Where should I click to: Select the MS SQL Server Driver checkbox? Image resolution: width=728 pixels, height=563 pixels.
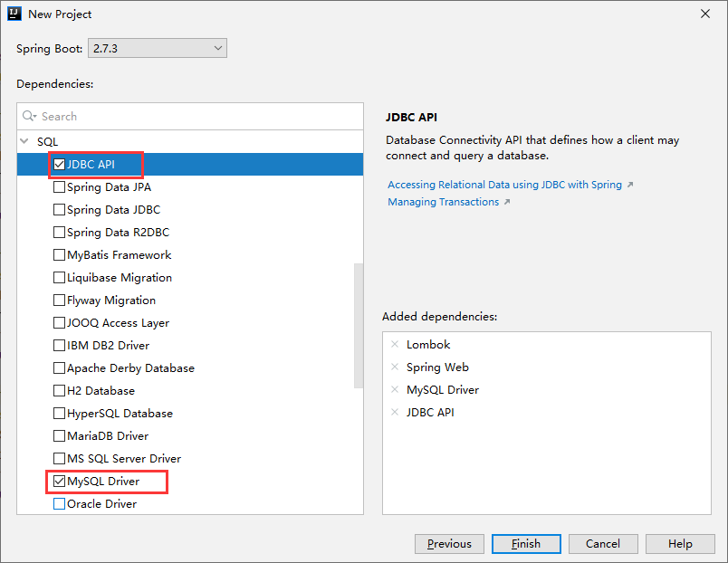click(59, 459)
